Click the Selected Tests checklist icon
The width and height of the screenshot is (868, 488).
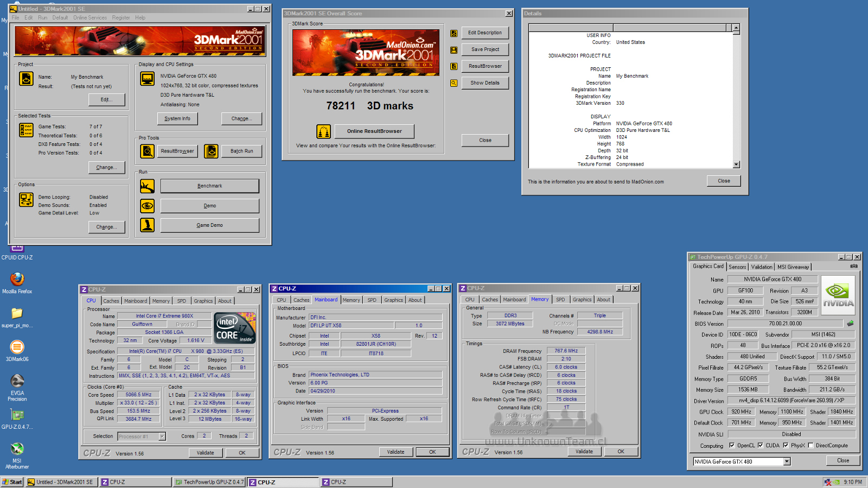[x=26, y=130]
